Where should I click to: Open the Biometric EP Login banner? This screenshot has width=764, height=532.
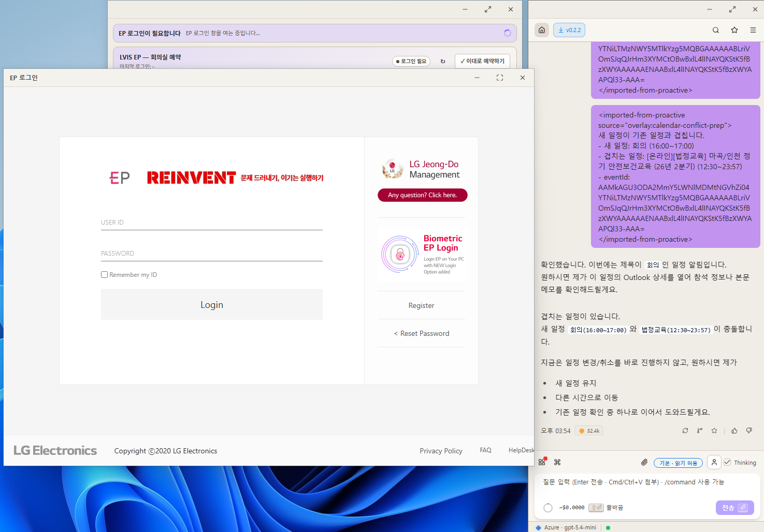point(423,255)
